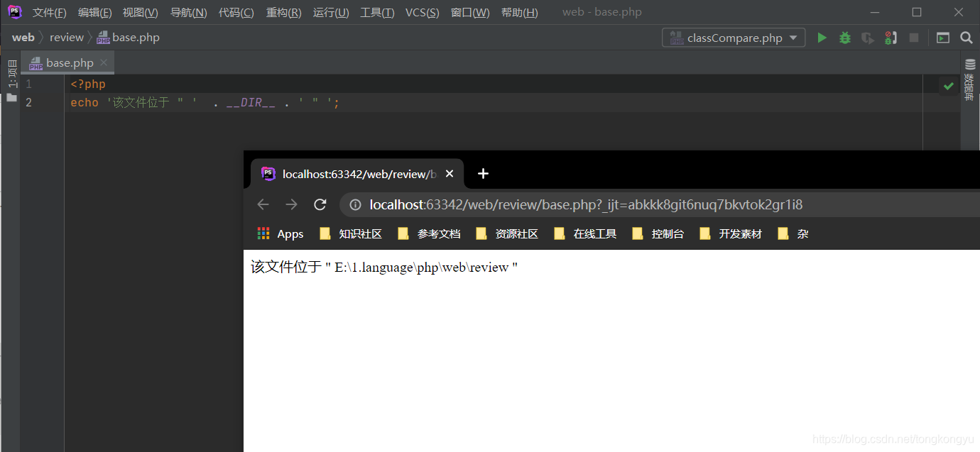
Task: Click the green inspection checkmark in editor
Action: pyautogui.click(x=948, y=86)
